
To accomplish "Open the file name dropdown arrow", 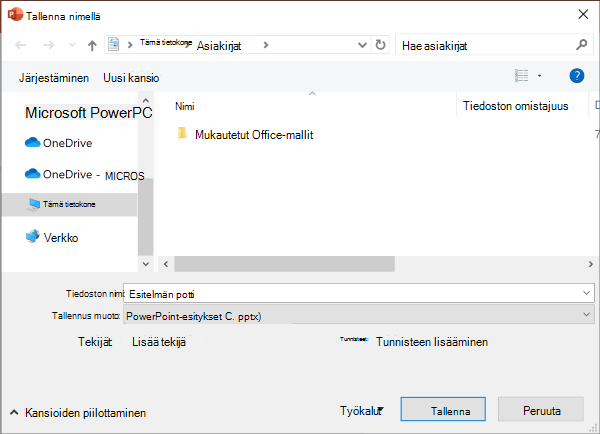I will (x=586, y=294).
